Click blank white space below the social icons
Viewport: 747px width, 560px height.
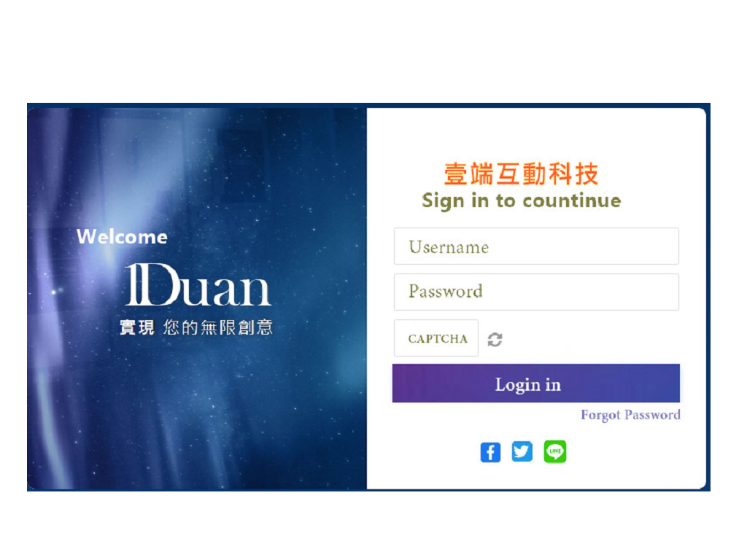(x=536, y=476)
